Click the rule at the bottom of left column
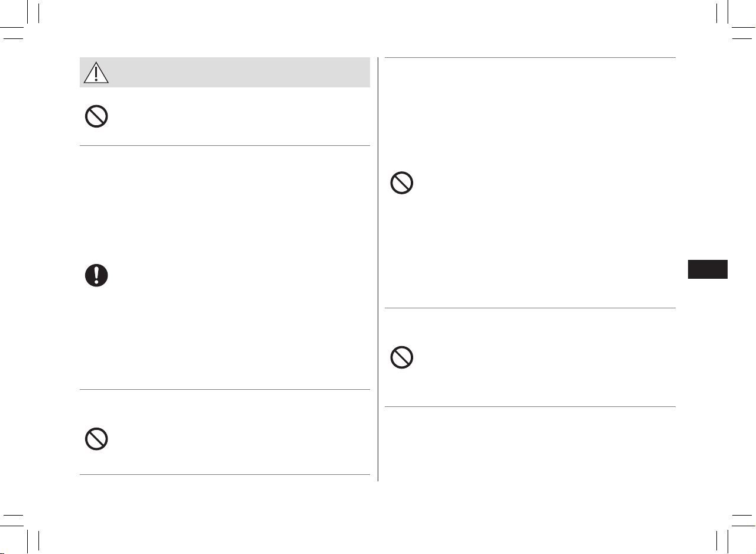Image resolution: width=756 pixels, height=554 pixels. tap(225, 475)
